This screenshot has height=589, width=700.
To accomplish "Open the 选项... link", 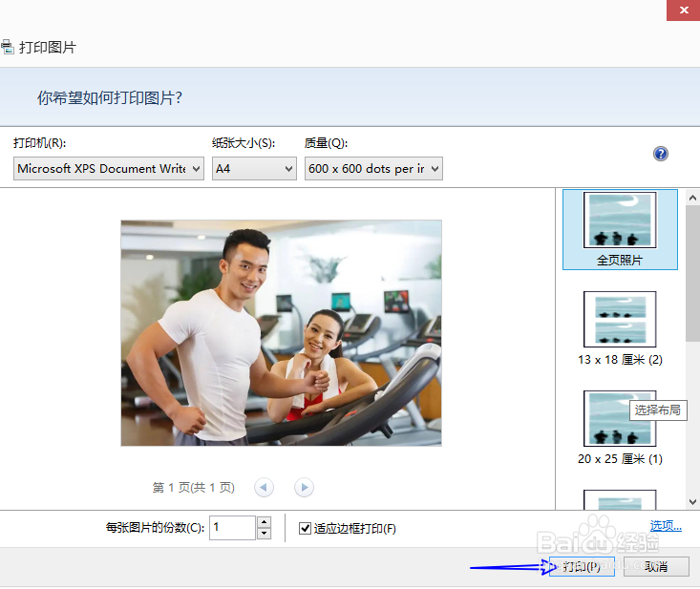I will point(666,526).
